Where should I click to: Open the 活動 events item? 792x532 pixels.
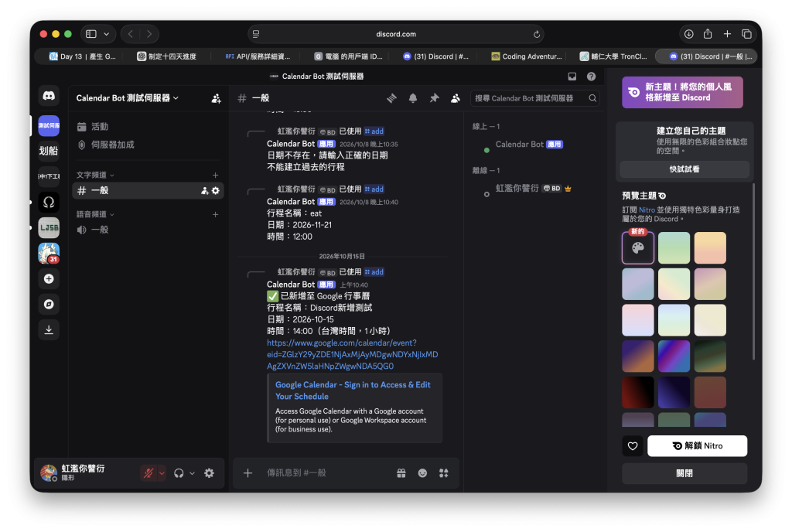pos(148,127)
